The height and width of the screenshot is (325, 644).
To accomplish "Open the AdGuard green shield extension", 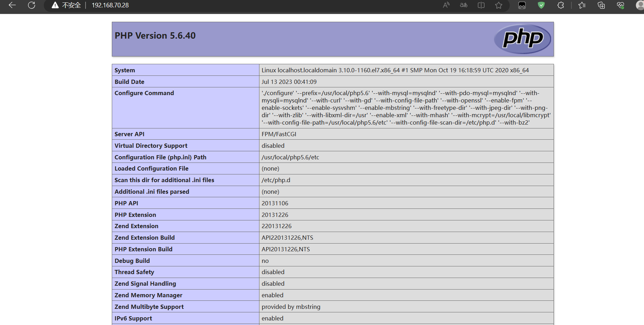I will [541, 5].
